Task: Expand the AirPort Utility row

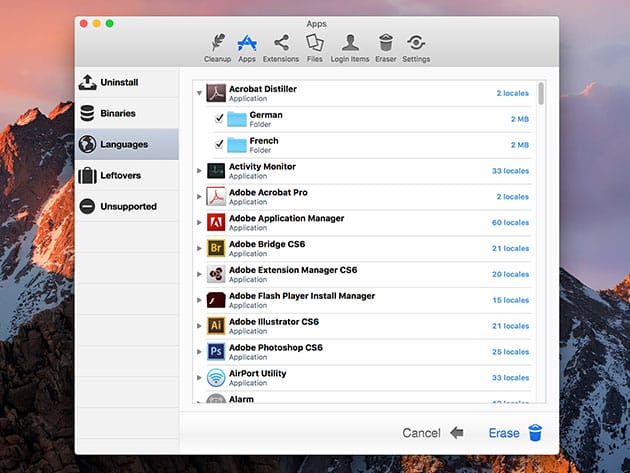Action: click(x=200, y=378)
